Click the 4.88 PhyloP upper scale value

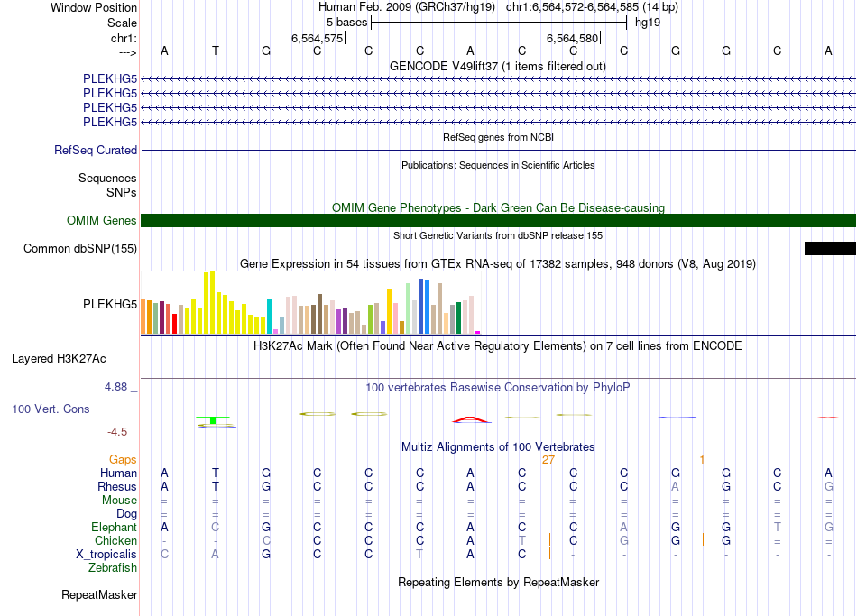point(115,387)
